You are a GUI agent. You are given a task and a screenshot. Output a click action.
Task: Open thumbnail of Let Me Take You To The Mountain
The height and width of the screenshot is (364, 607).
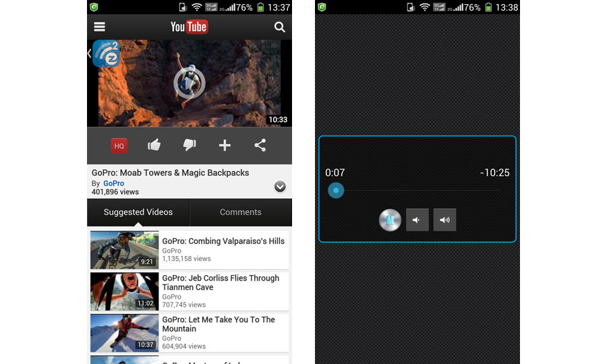point(124,333)
